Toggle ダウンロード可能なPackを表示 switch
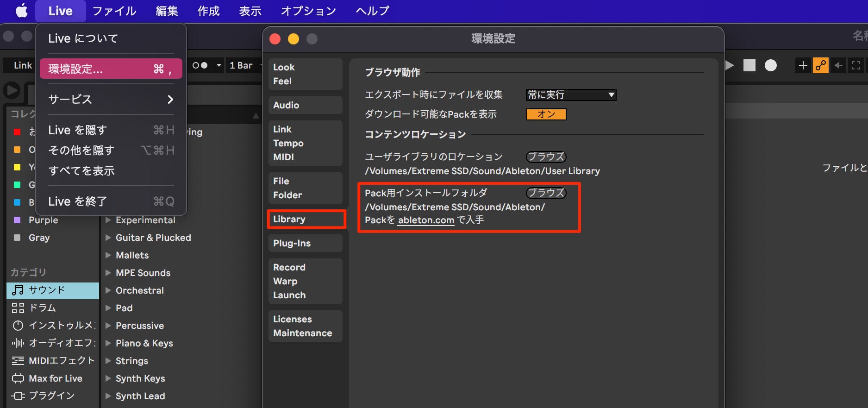Image resolution: width=868 pixels, height=408 pixels. click(546, 114)
